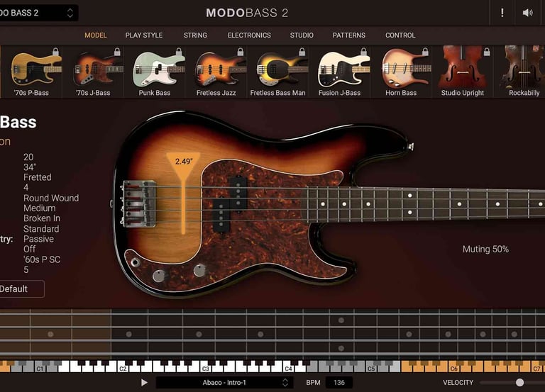545x392 pixels.
Task: Click lock icon on Punk Bass
Action: (x=179, y=52)
